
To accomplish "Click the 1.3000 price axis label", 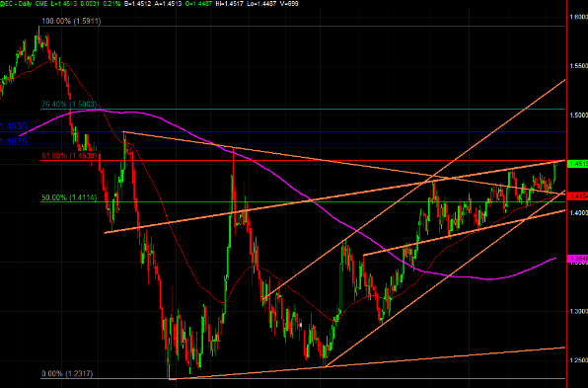I will click(578, 311).
